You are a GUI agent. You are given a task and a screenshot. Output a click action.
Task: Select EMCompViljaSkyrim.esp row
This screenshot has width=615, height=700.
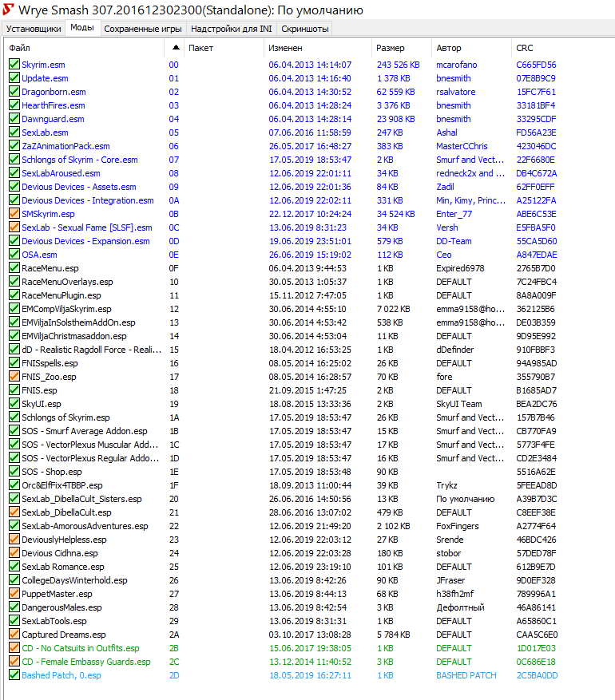click(307, 309)
